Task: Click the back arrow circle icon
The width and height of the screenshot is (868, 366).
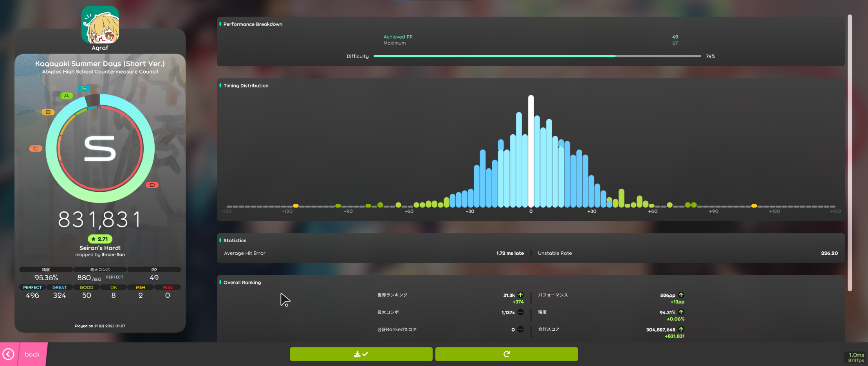Action: 9,354
